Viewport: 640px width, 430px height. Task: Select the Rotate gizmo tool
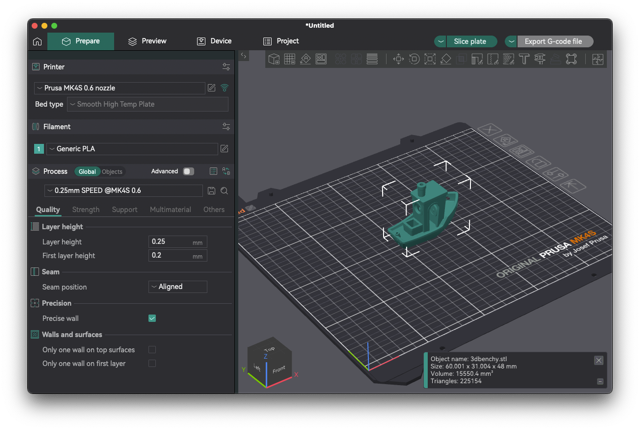[x=414, y=59]
